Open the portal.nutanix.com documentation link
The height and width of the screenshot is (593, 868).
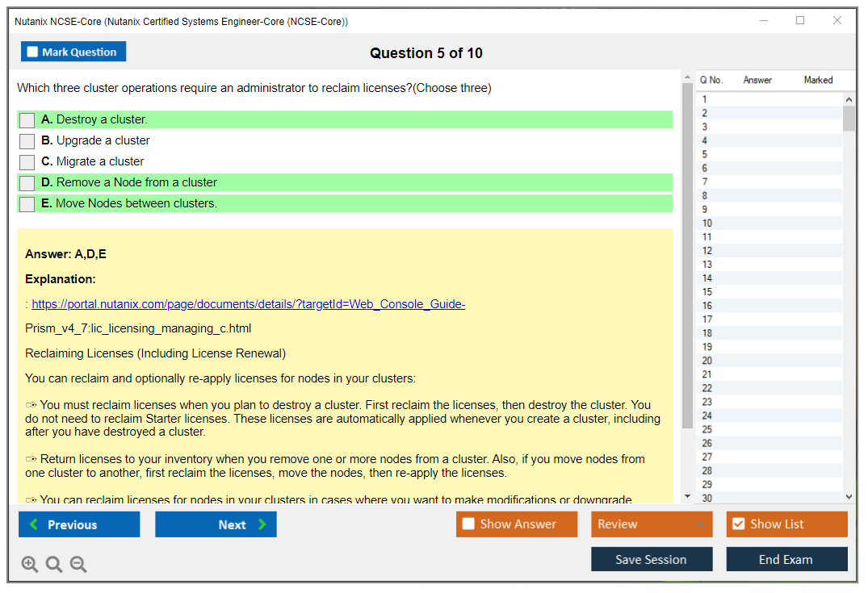coord(248,304)
